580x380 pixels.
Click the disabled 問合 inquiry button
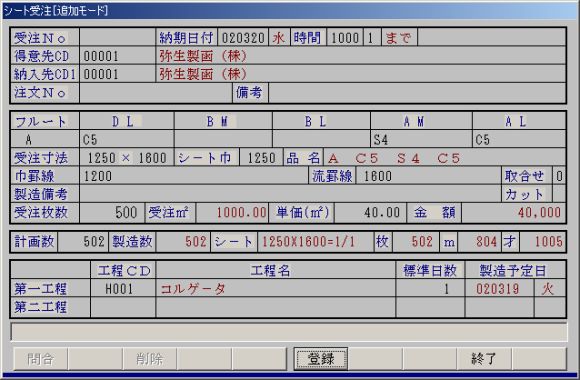(41, 359)
